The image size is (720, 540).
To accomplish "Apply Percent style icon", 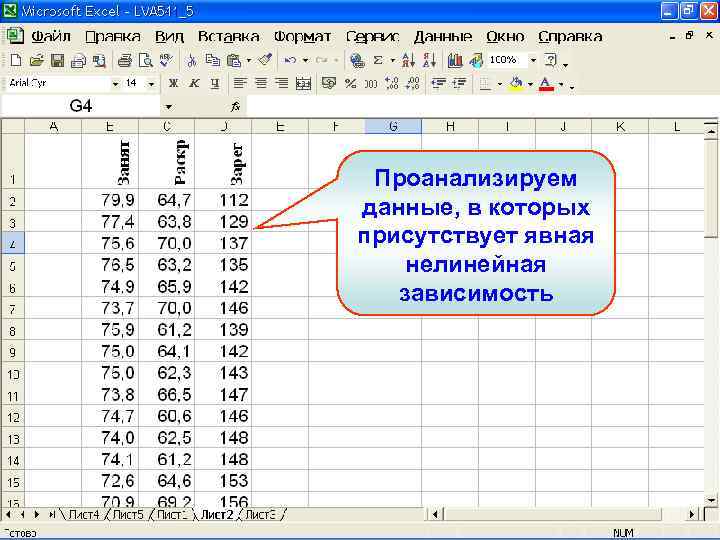I will point(350,84).
